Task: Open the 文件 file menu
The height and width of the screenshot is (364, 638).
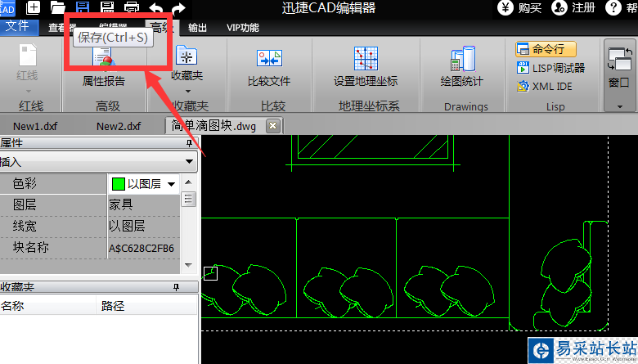Action: point(17,26)
